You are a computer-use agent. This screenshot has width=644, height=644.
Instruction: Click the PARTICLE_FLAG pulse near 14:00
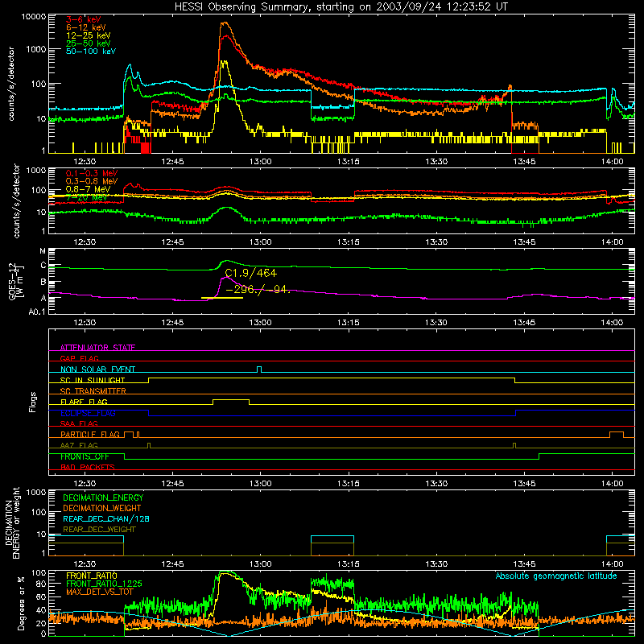coord(617,435)
